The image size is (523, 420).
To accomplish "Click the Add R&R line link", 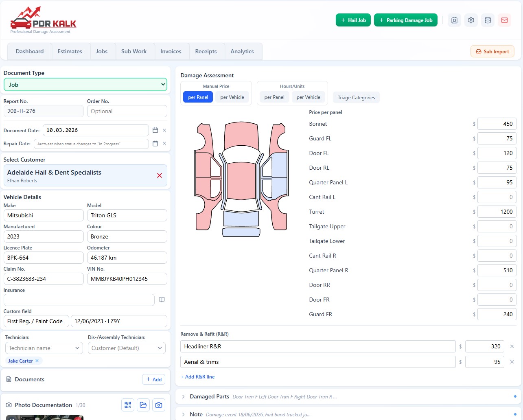I will coord(198,377).
